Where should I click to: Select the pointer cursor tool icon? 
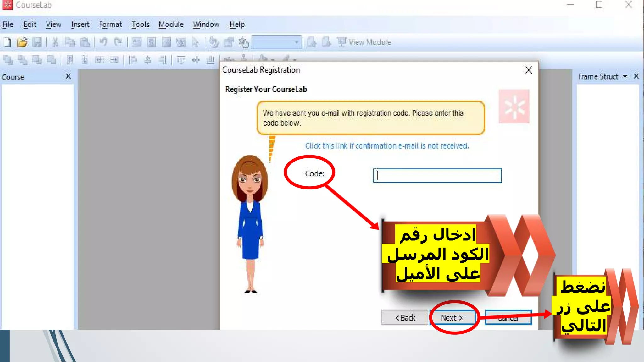pyautogui.click(x=196, y=42)
